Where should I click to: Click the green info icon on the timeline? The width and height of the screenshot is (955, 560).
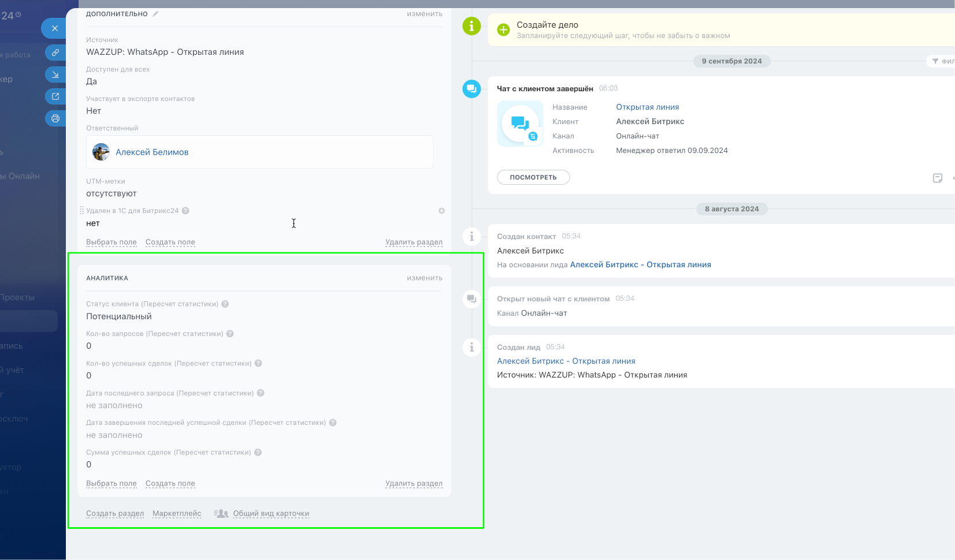[471, 26]
